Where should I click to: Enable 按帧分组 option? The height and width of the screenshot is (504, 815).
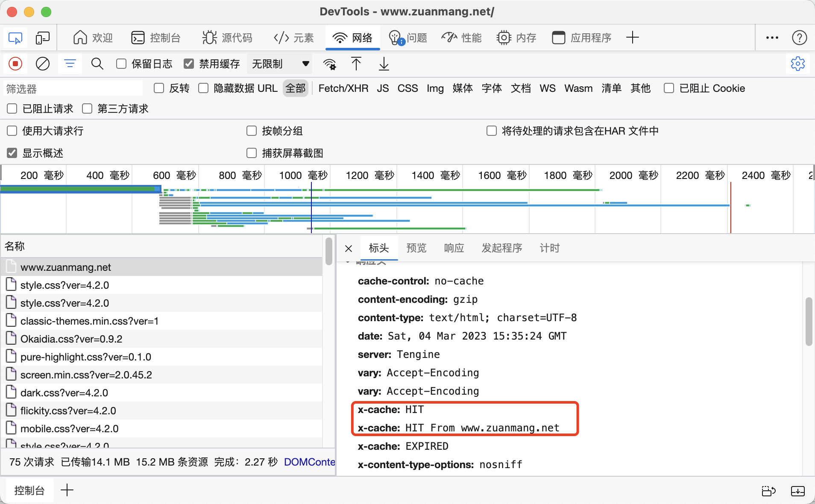(252, 131)
